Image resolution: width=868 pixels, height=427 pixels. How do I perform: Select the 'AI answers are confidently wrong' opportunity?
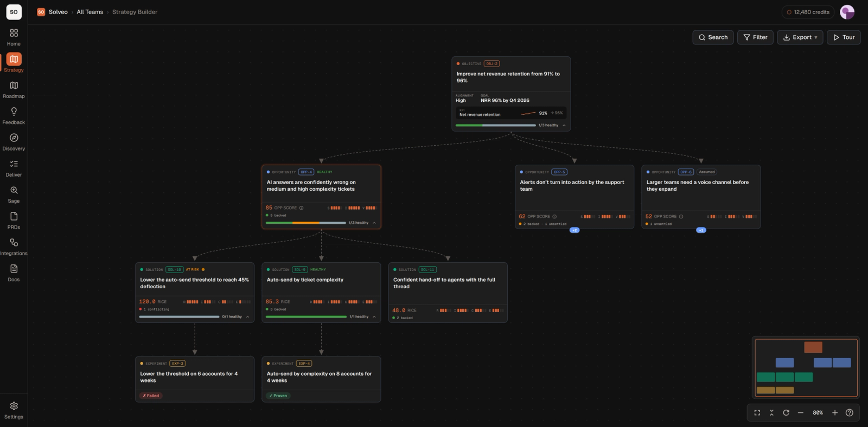pyautogui.click(x=321, y=197)
